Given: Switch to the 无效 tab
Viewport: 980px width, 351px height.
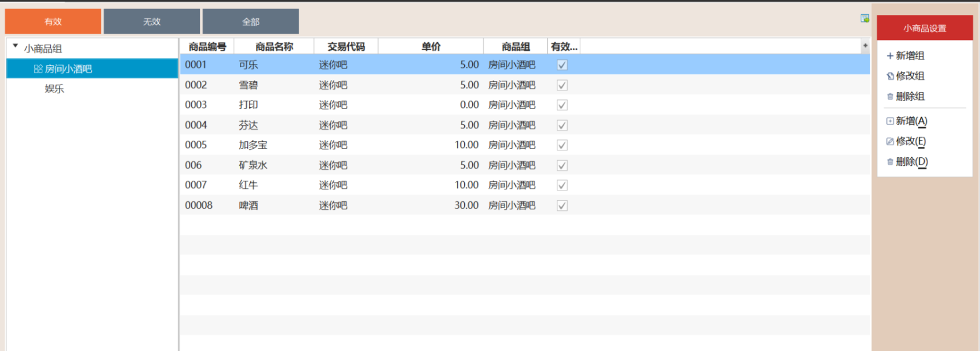Looking at the screenshot, I should tap(152, 22).
